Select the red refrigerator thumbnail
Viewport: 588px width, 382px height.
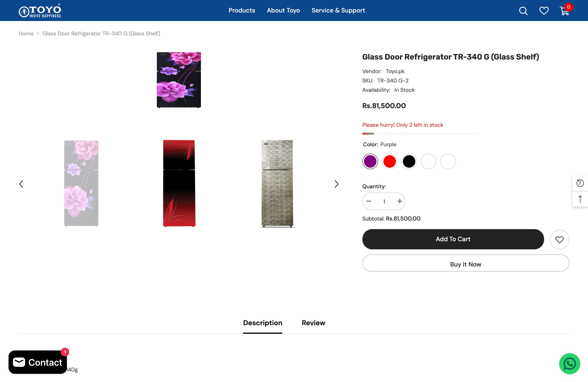click(x=179, y=183)
